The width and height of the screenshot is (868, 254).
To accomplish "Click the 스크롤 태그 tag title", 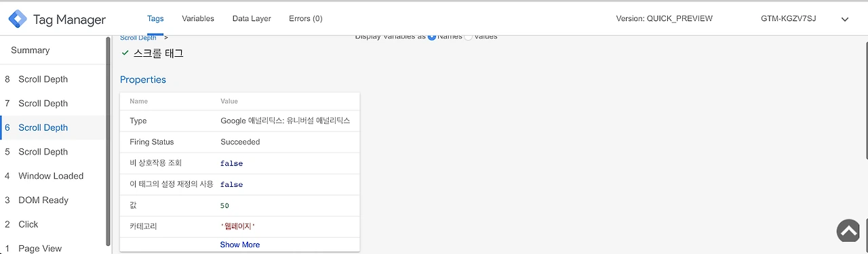I will [158, 53].
